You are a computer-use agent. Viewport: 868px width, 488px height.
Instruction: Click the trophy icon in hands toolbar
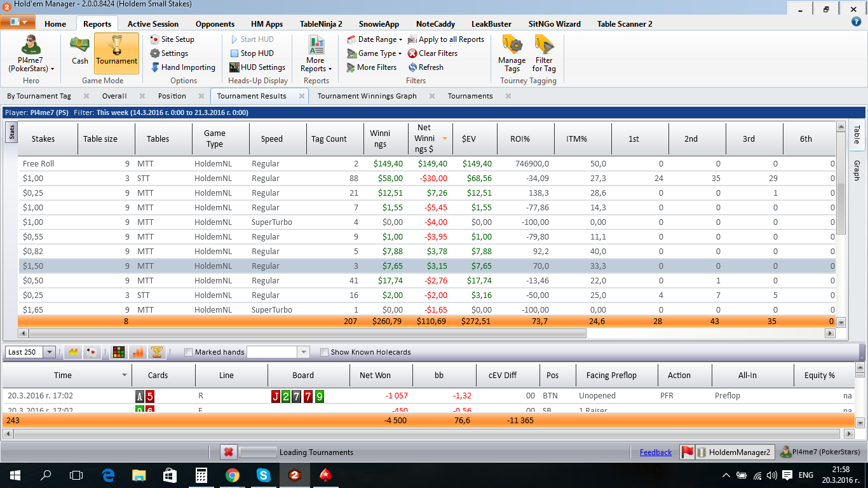(156, 352)
